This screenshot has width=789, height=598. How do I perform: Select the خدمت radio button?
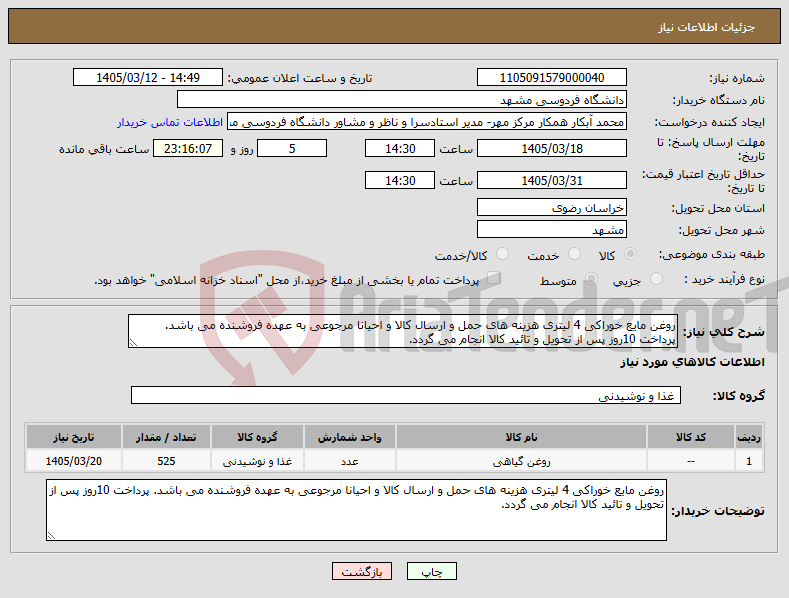(574, 254)
